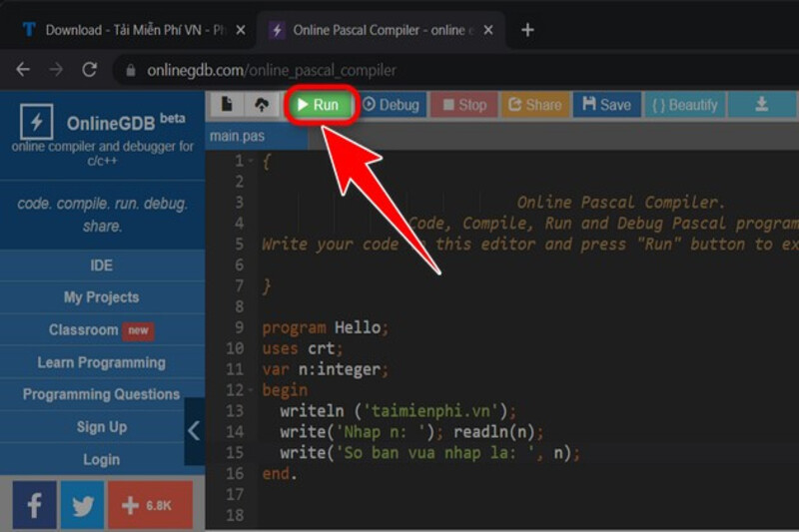This screenshot has width=799, height=532.
Task: Fold the comment block at line 1
Action: click(249, 162)
